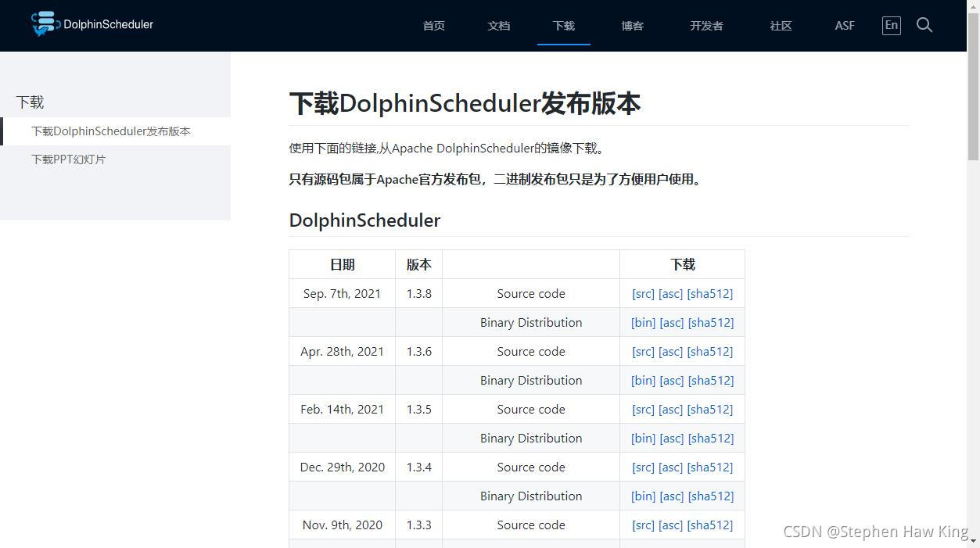Open [asc] for 1.3.5 source code
The height and width of the screenshot is (548, 980).
tap(671, 410)
